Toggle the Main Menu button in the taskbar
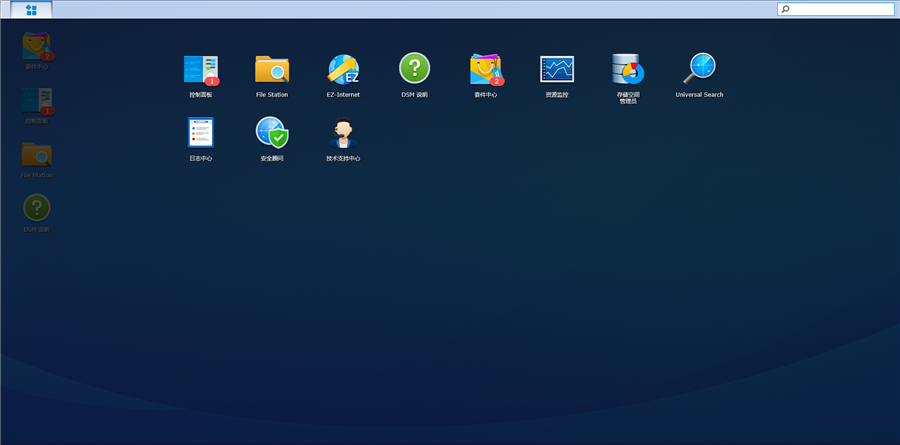Viewport: 900px width, 445px height. pyautogui.click(x=32, y=10)
